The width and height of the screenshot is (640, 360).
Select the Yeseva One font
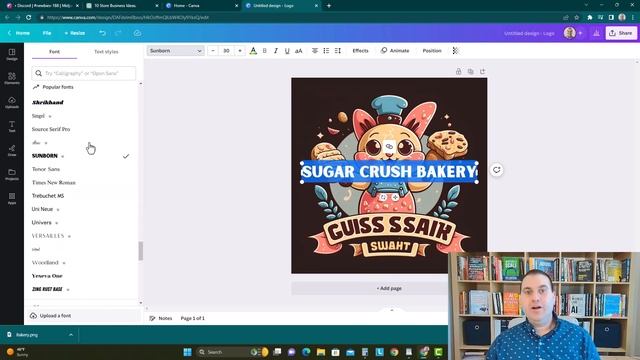click(47, 276)
